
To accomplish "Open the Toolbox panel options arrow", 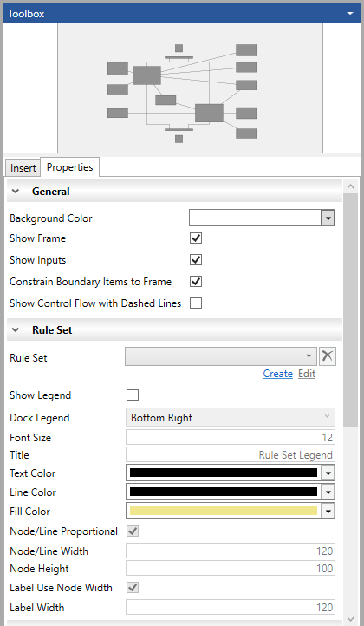I will [x=350, y=14].
